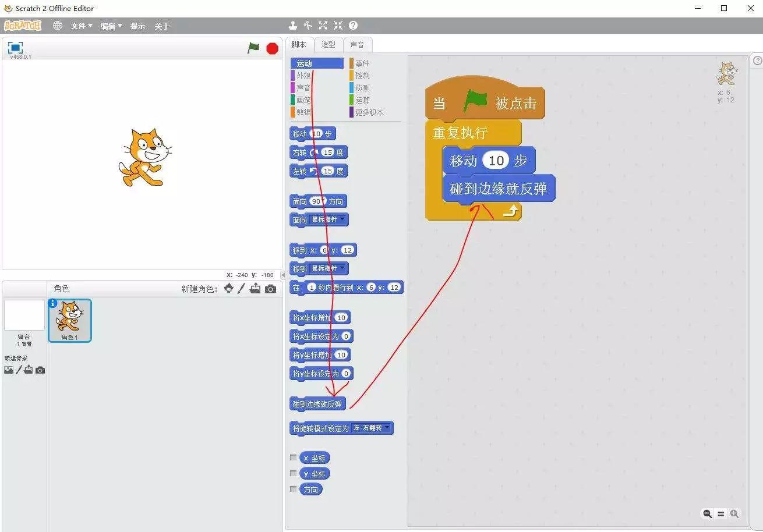Open 编辑 menu
Image resolution: width=763 pixels, height=532 pixels.
tap(111, 26)
